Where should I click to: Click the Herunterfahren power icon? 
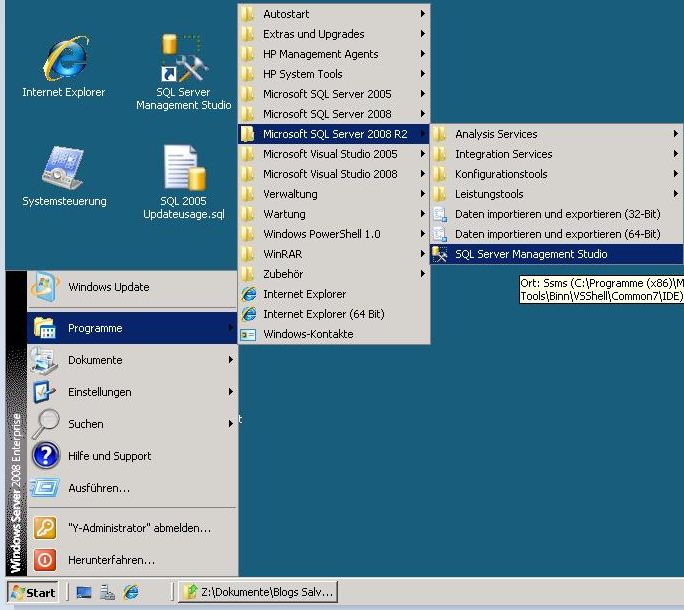click(45, 560)
